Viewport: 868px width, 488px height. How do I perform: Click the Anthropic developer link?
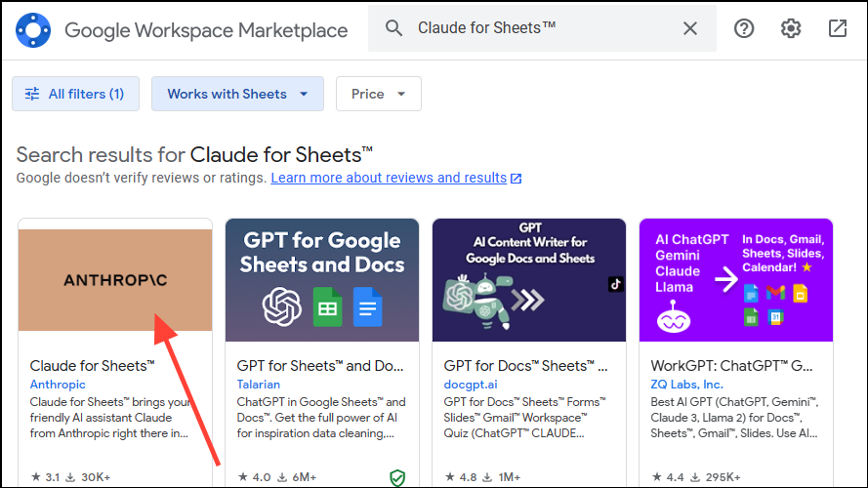[x=58, y=384]
